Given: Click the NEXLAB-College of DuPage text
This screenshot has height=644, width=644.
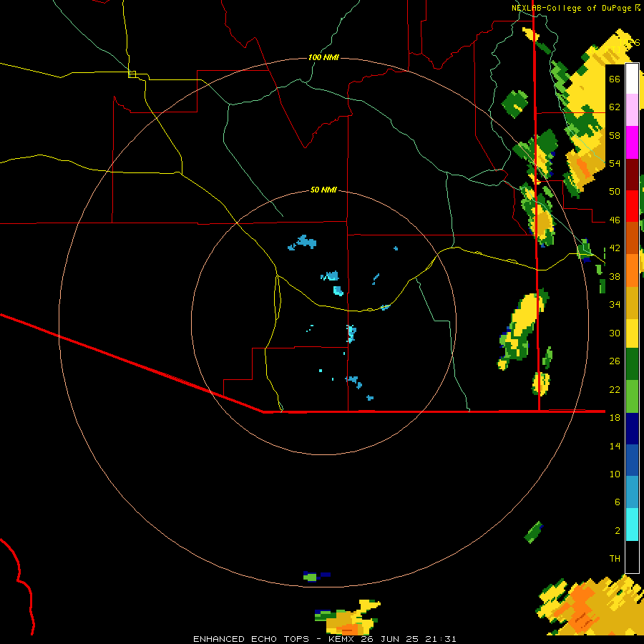Looking at the screenshot, I should pos(571,8).
